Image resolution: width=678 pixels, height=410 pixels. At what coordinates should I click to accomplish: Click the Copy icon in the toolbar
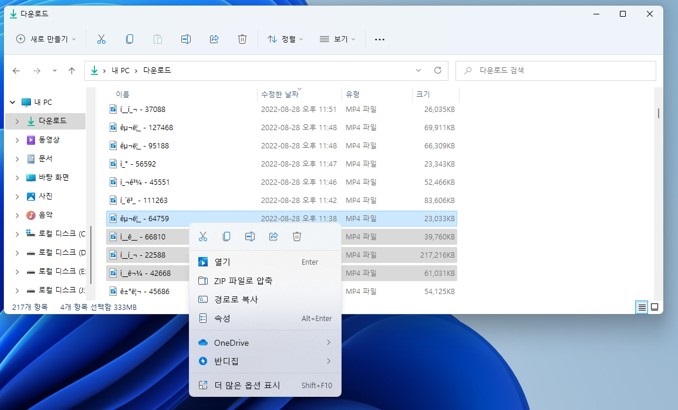point(129,39)
